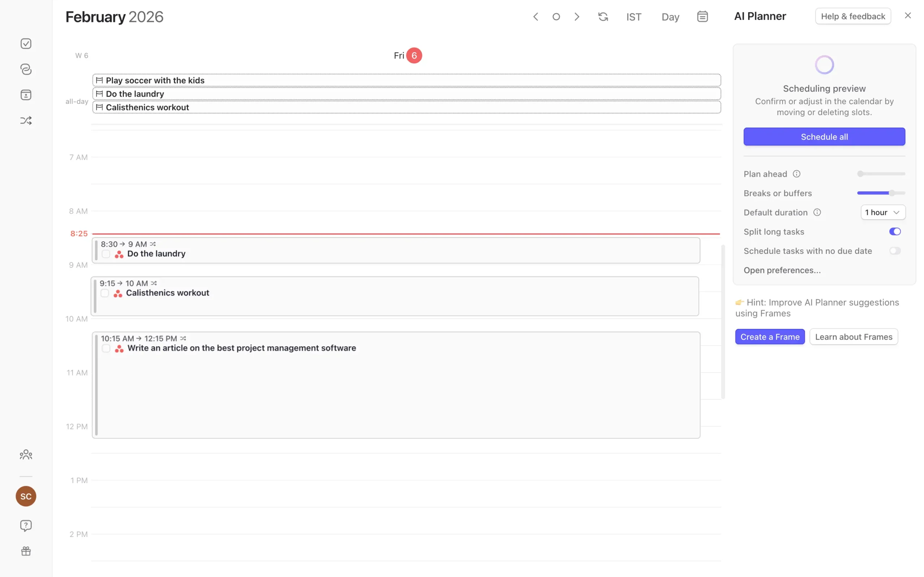Open the integrations link icon in sidebar
This screenshot has width=924, height=577.
tap(26, 69)
